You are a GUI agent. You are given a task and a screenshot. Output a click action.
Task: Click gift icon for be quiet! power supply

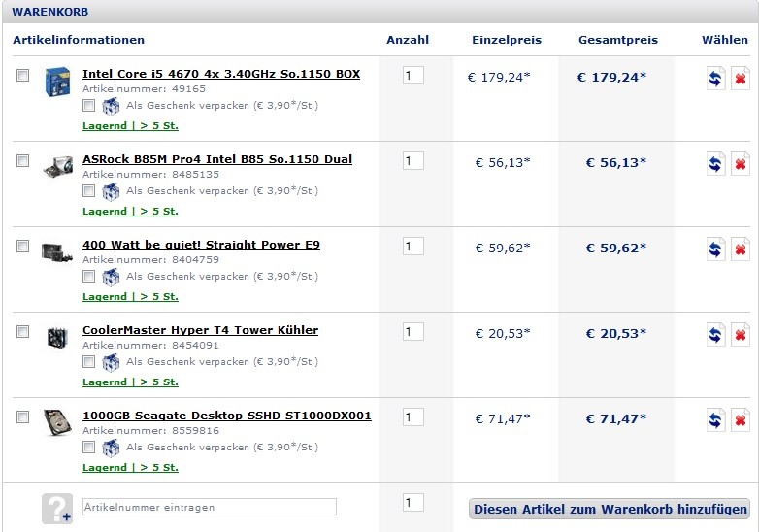tap(111, 277)
